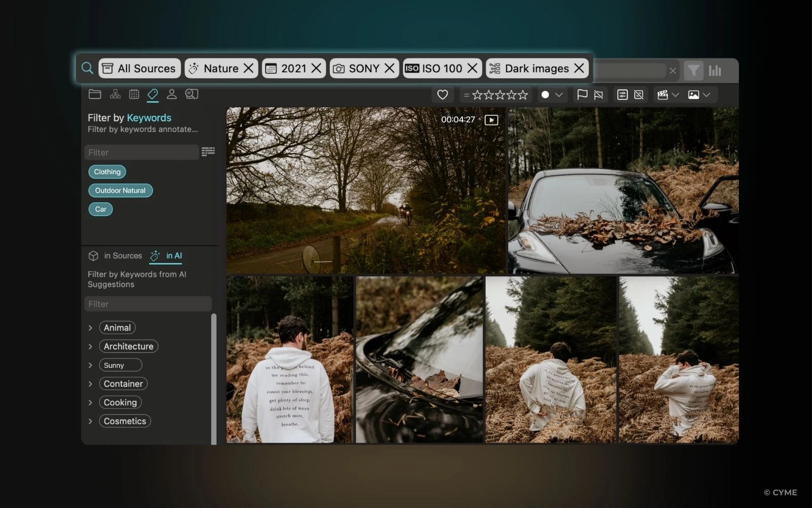Expand the Sunny keyword group
Screen dimensions: 812x508
tap(90, 365)
